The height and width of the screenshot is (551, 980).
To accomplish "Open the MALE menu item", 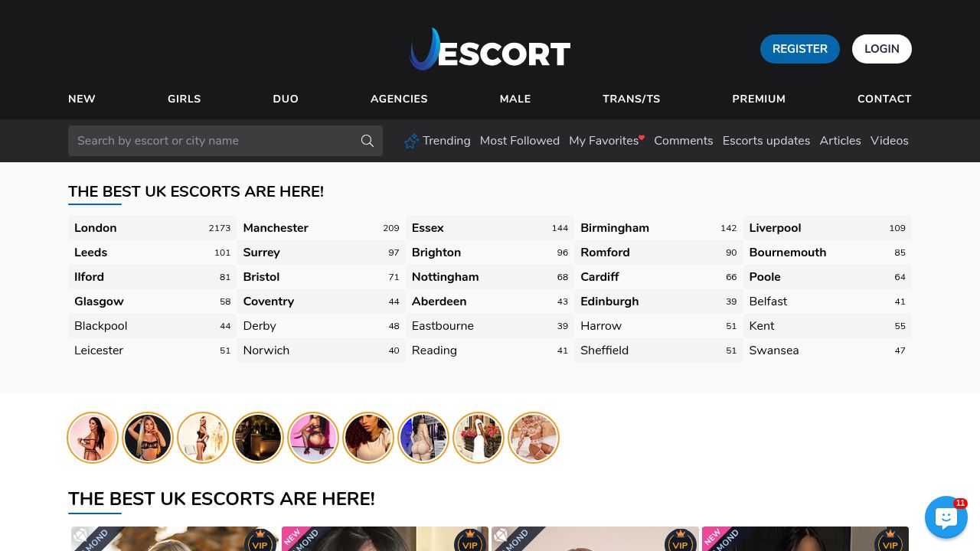I will [x=515, y=99].
